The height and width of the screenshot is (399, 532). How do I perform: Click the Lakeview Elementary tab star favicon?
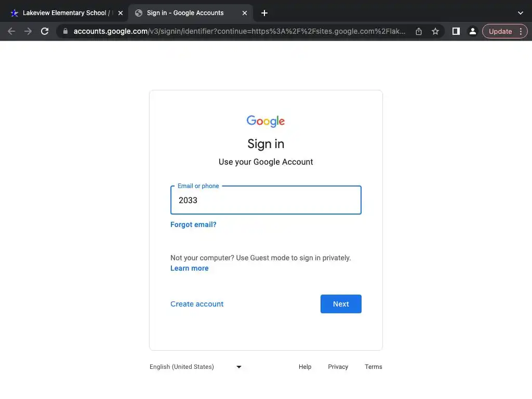pyautogui.click(x=14, y=13)
